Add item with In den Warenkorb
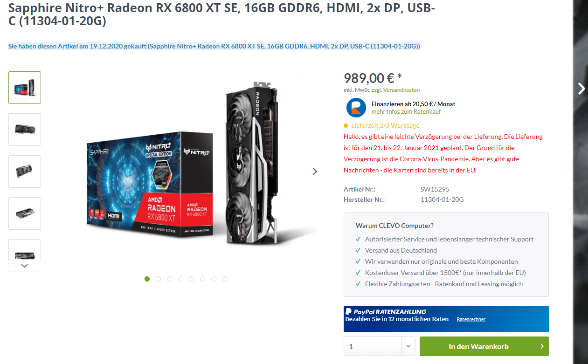Image resolution: width=588 pixels, height=364 pixels. [x=484, y=346]
